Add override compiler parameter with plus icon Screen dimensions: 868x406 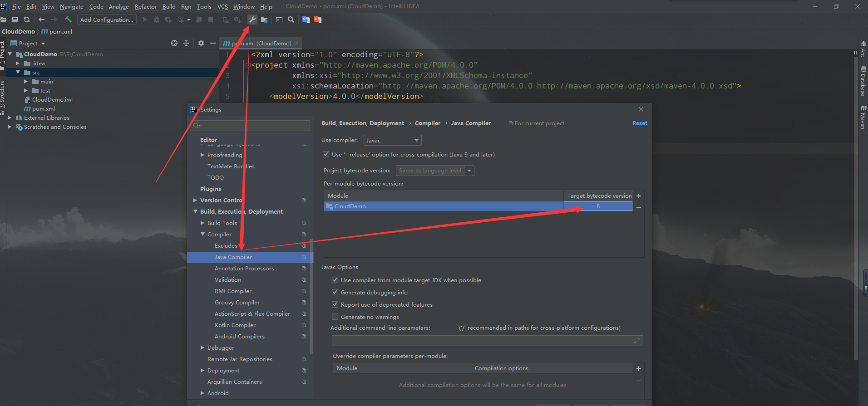tap(639, 368)
